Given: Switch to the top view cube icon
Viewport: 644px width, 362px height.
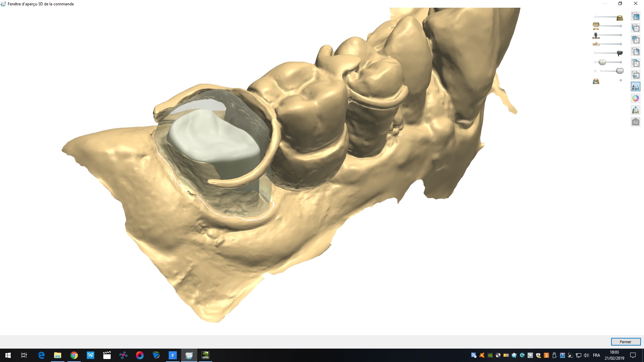Looking at the screenshot, I should click(x=635, y=63).
